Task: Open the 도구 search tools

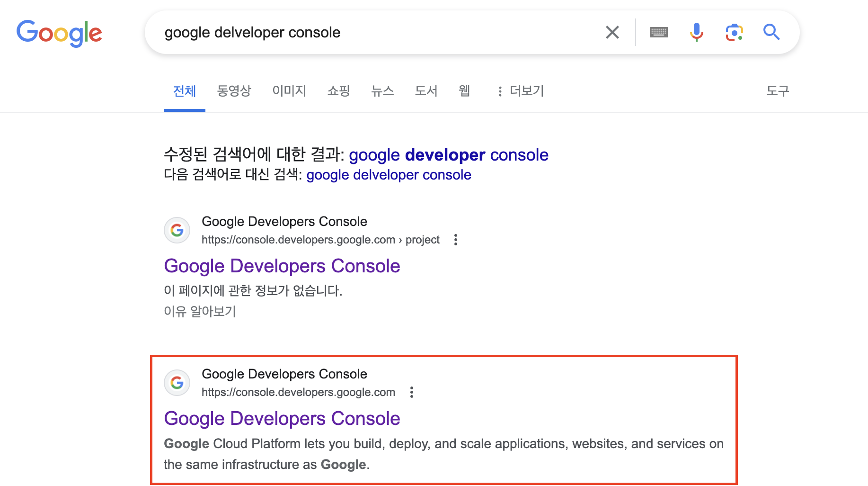Action: [778, 90]
